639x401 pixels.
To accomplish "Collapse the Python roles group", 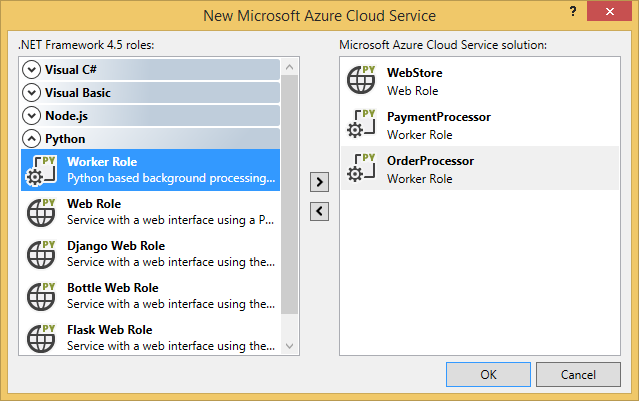I will (x=31, y=139).
